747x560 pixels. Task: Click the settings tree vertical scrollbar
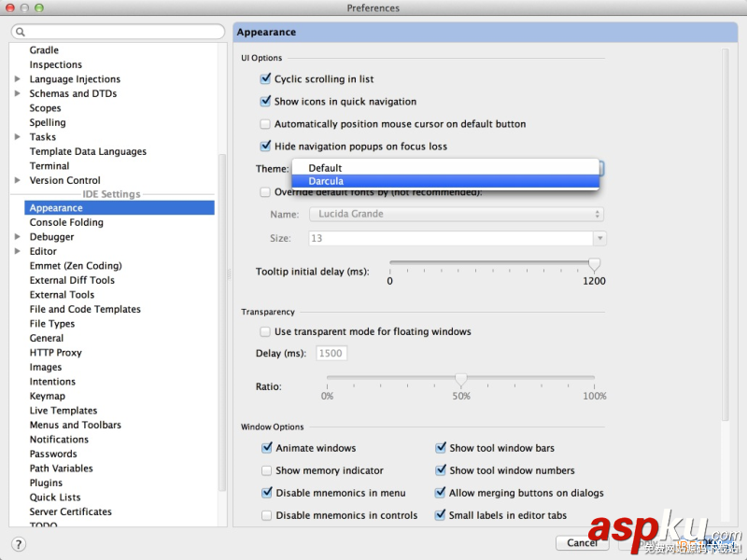222,322
